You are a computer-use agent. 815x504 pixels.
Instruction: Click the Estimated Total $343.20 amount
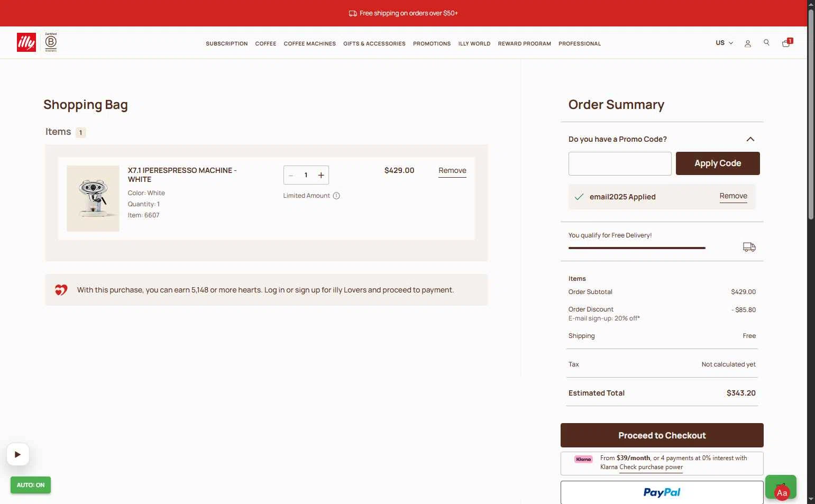coord(741,393)
